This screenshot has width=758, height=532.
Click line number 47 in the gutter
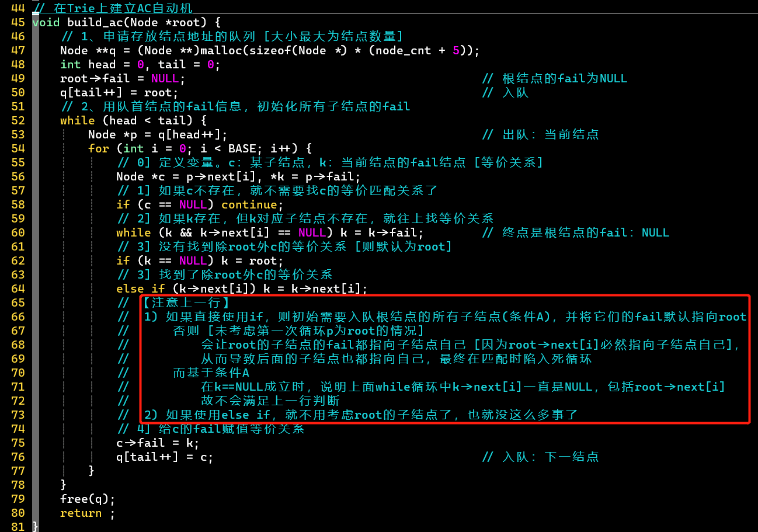coord(18,50)
